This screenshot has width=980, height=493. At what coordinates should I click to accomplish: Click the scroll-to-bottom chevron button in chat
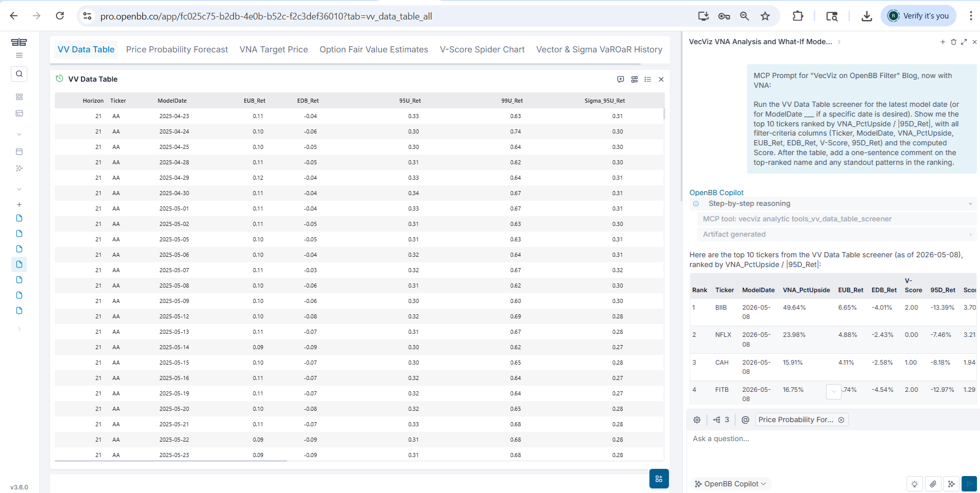(834, 392)
